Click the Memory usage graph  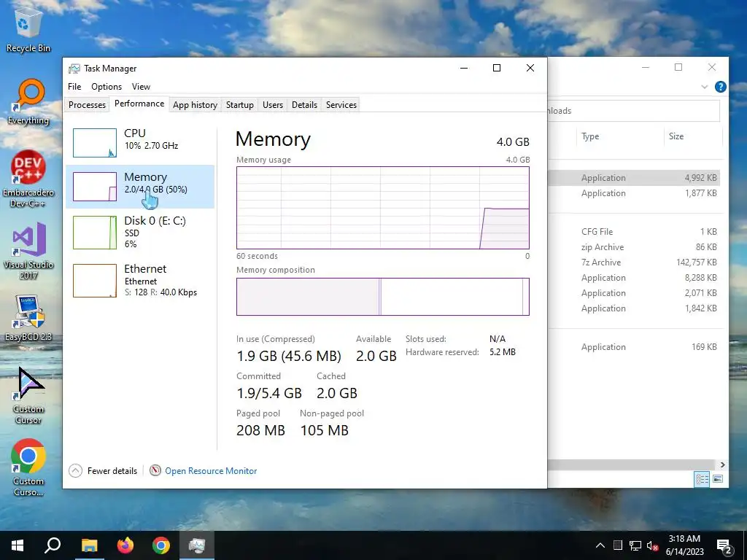(x=382, y=208)
